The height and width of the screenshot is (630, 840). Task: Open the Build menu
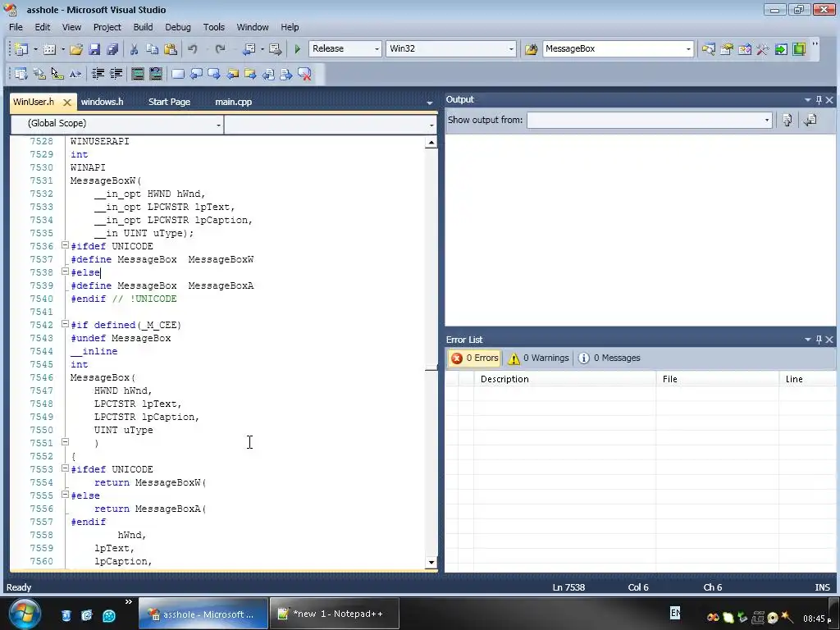[x=143, y=27]
